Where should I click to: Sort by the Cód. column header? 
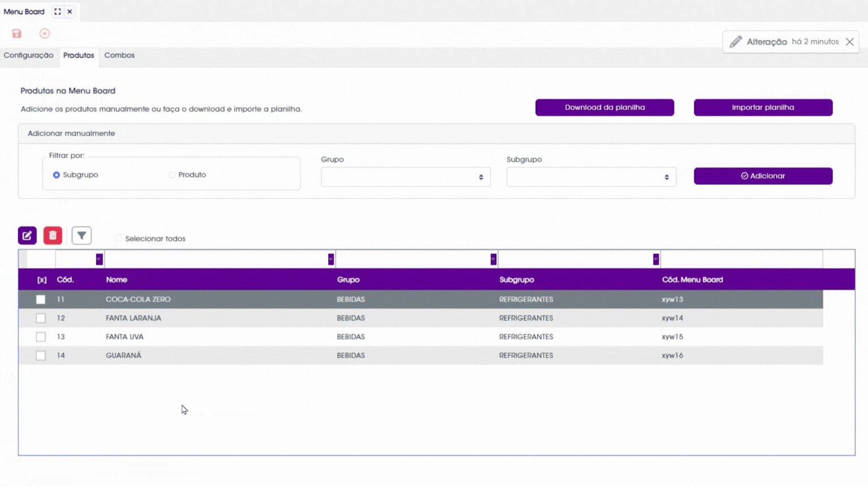(66, 280)
